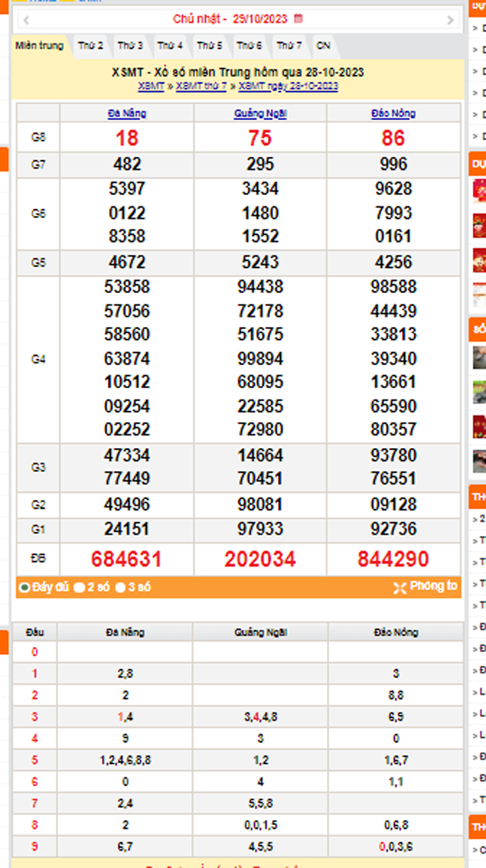Select the 3 số radio option
This screenshot has width=486, height=868.
click(x=121, y=587)
